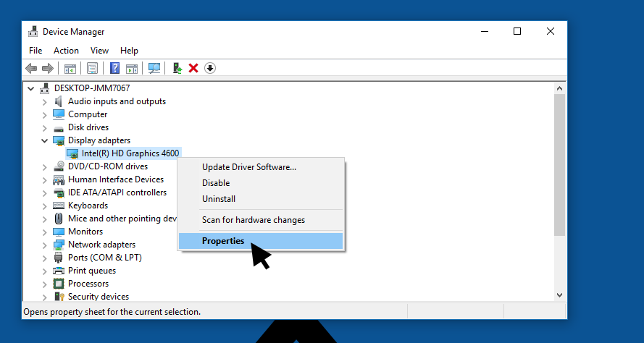Screen dimensions: 644x343
Task: Click the vertical scrollbar thumb
Action: pyautogui.click(x=559, y=165)
